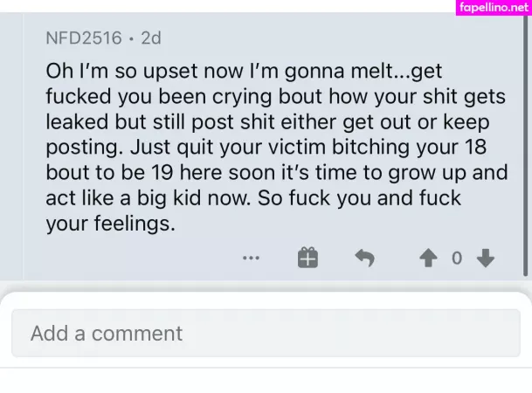Give an award with the gift icon
The width and height of the screenshot is (532, 393).
(307, 258)
